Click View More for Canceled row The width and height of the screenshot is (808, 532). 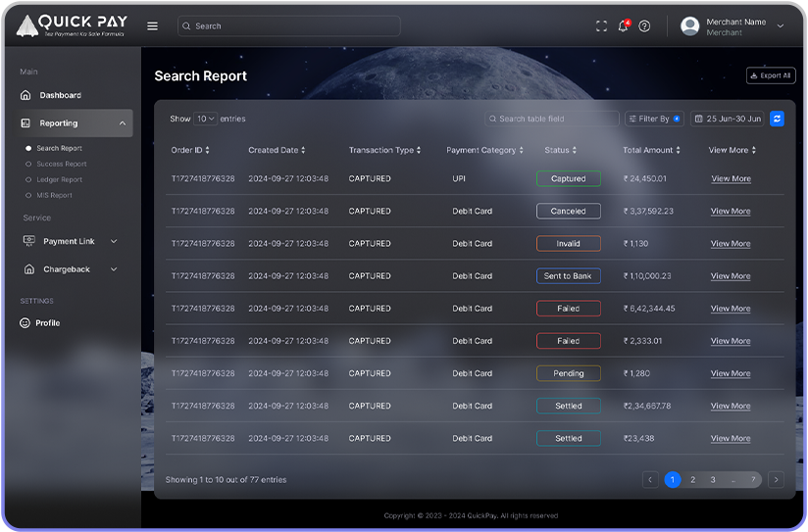tap(731, 212)
